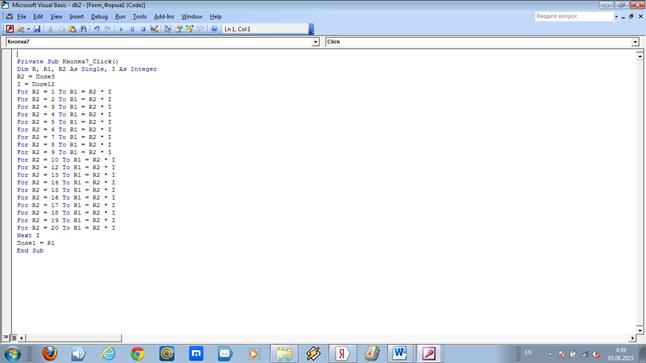Open the Tools menu
Screen dimensions: 646x363
coord(140,16)
